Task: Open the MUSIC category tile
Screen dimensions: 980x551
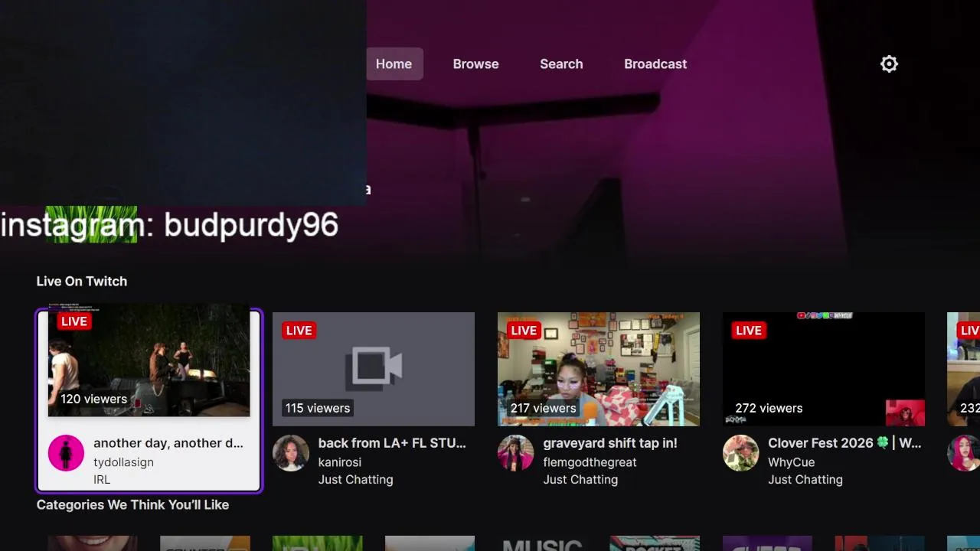Action: click(x=542, y=543)
